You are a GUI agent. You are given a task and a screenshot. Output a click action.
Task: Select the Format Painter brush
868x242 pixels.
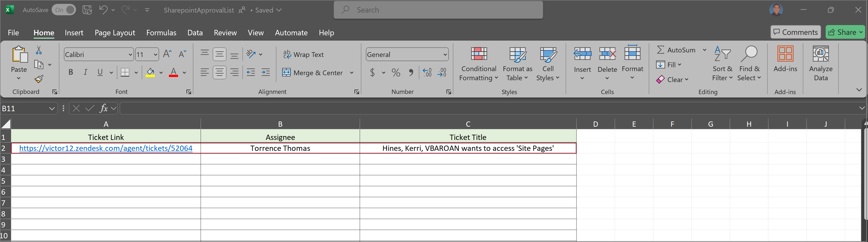[39, 79]
